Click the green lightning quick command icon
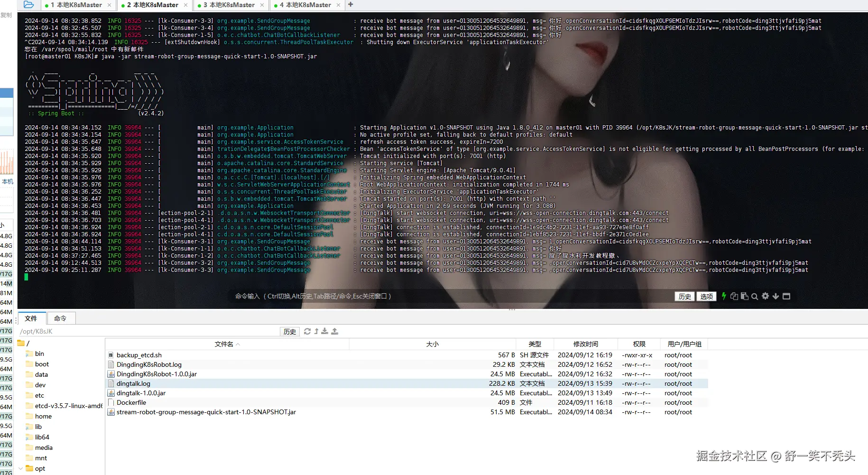 click(x=724, y=296)
